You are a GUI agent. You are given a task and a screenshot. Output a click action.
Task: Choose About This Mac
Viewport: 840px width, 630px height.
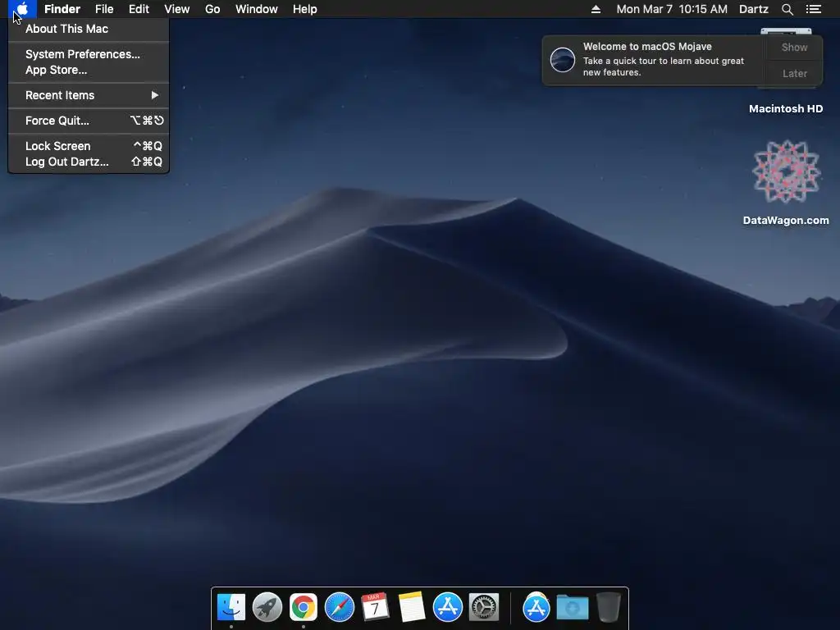click(x=89, y=29)
